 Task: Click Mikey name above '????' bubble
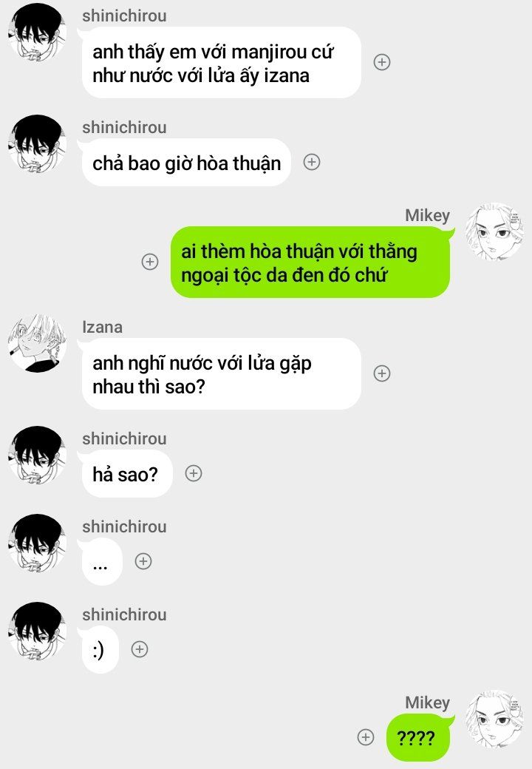tap(427, 702)
